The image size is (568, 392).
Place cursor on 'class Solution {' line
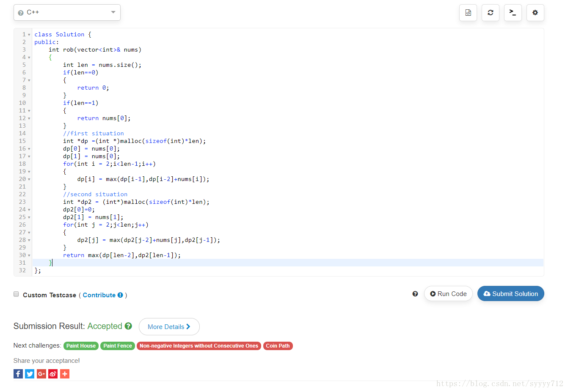click(x=63, y=35)
